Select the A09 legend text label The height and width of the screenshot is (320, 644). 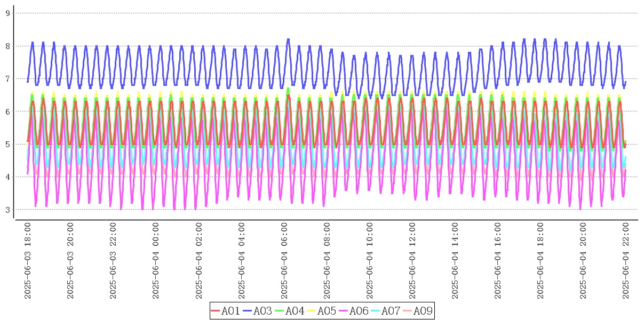click(423, 310)
